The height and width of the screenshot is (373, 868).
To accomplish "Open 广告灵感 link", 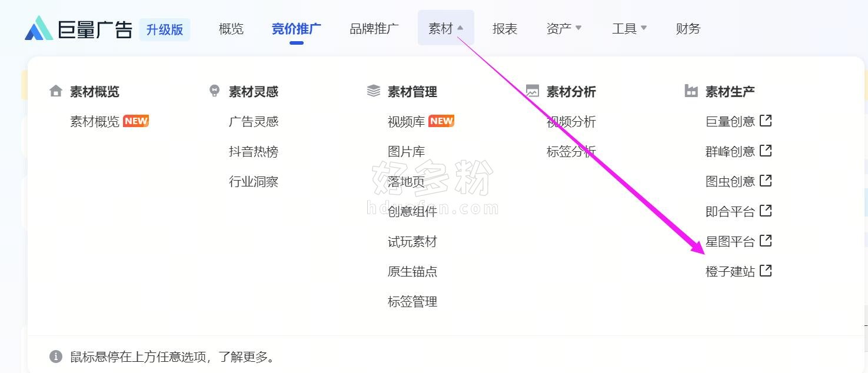I will click(254, 122).
